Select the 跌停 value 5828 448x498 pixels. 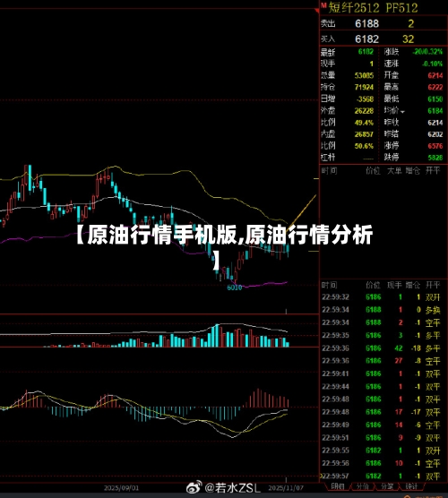435,158
